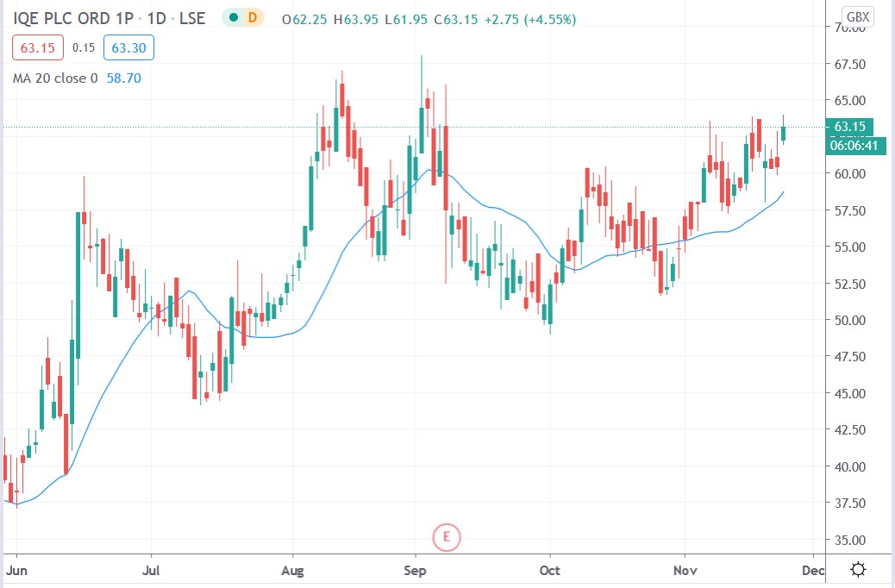The image size is (895, 588).
Task: Click the spread value 0.15
Action: (84, 48)
